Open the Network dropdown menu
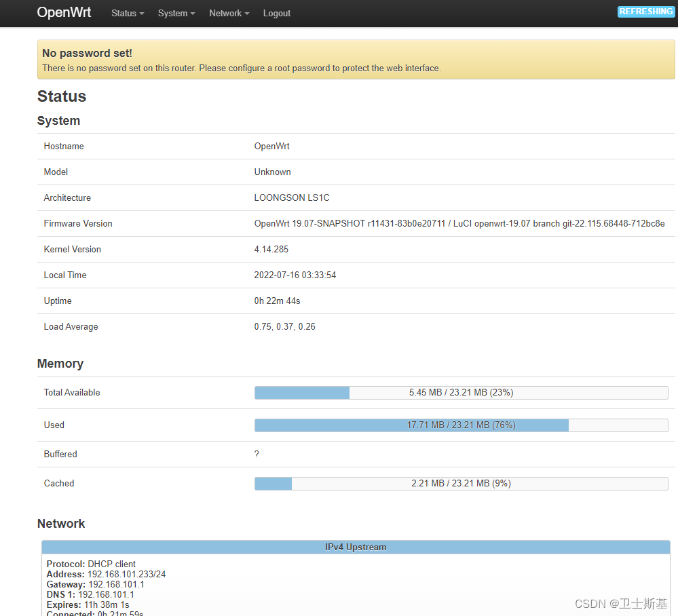The height and width of the screenshot is (616, 678). (x=229, y=14)
